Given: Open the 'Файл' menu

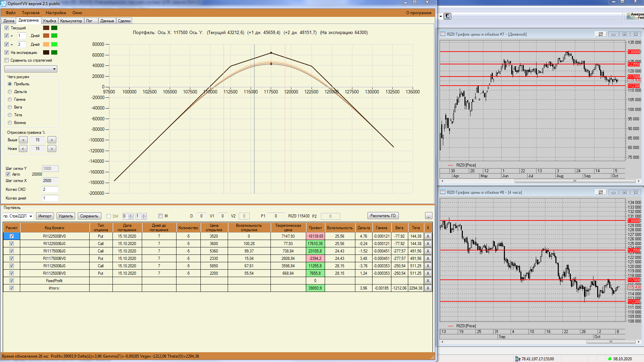Looking at the screenshot, I should (10, 13).
